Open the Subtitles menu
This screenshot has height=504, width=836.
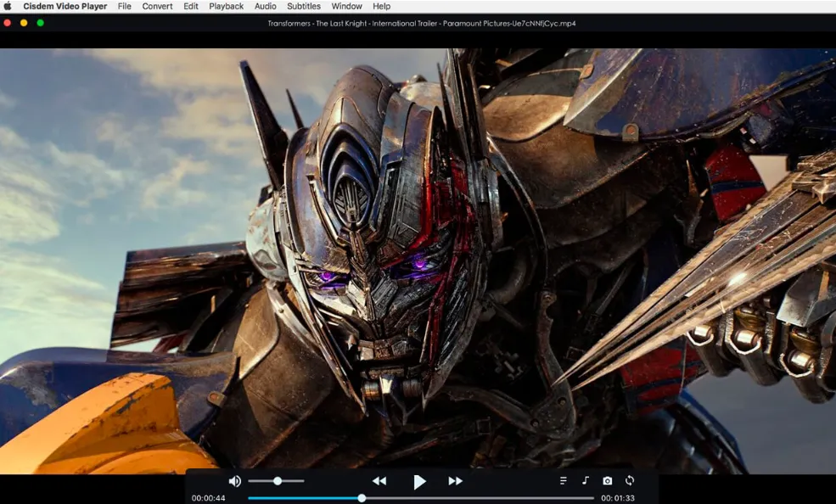(x=304, y=7)
